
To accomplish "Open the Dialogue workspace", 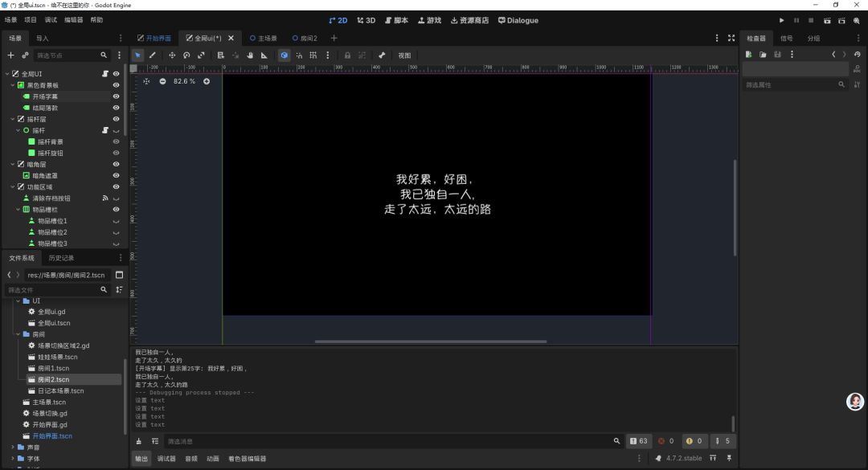I will pyautogui.click(x=518, y=20).
